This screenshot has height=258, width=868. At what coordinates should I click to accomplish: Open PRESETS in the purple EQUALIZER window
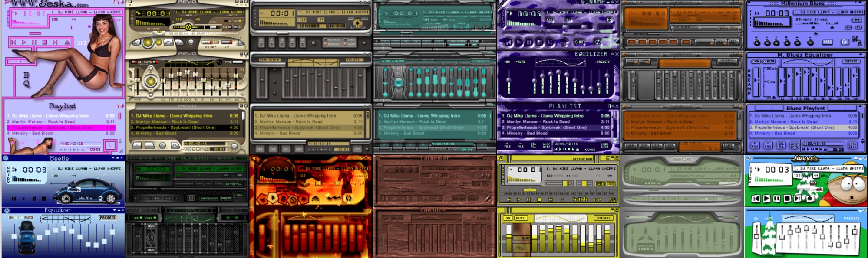point(602,62)
